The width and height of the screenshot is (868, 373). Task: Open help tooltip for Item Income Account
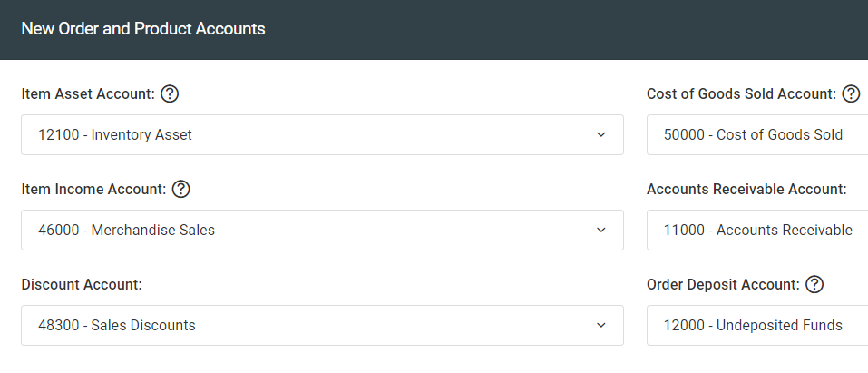(x=181, y=190)
